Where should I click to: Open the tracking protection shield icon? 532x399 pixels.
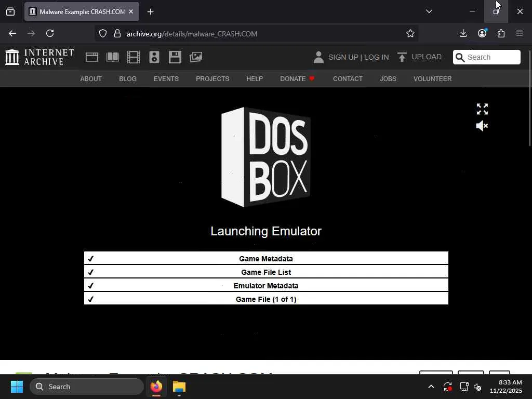click(103, 33)
